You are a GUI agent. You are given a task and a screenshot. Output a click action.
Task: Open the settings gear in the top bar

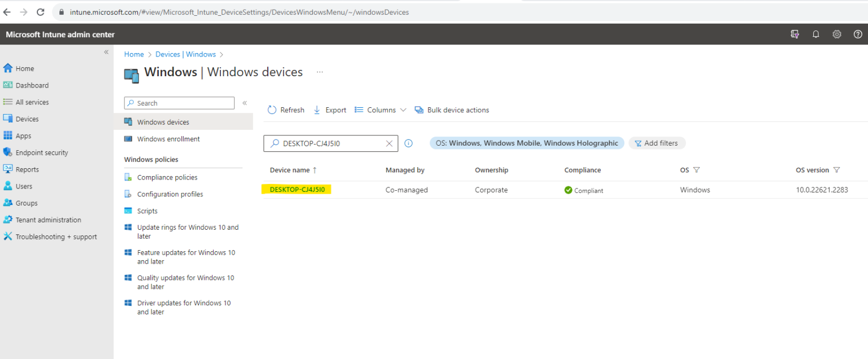836,34
